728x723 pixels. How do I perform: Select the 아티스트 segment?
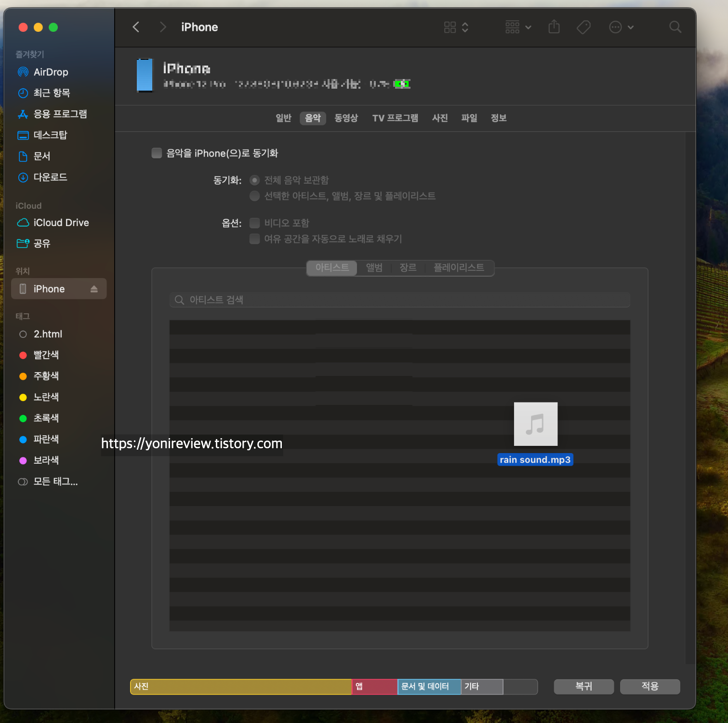(x=332, y=268)
